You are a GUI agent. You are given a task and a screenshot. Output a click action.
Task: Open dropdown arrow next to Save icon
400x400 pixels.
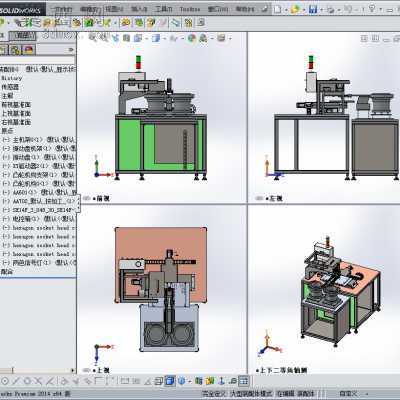tap(322, 10)
